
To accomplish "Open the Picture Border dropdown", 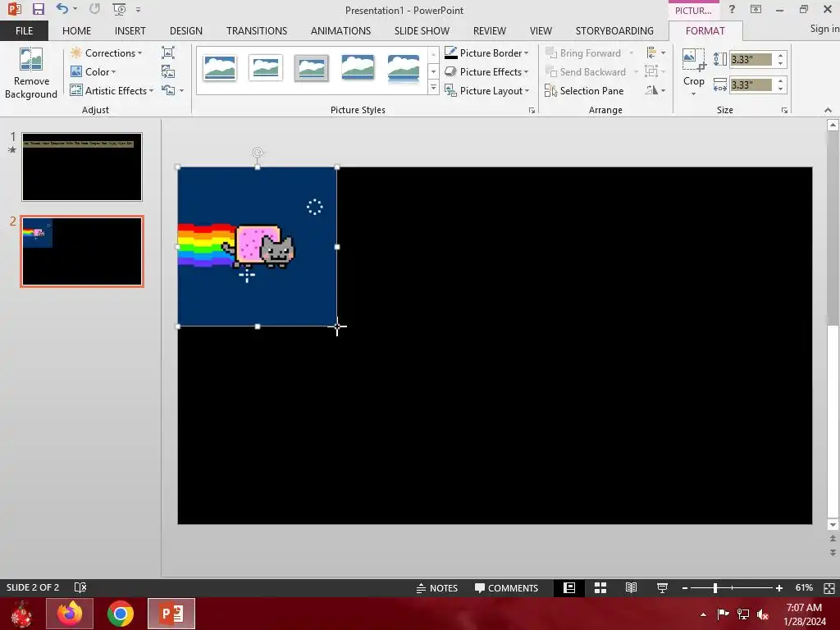I will coord(486,53).
